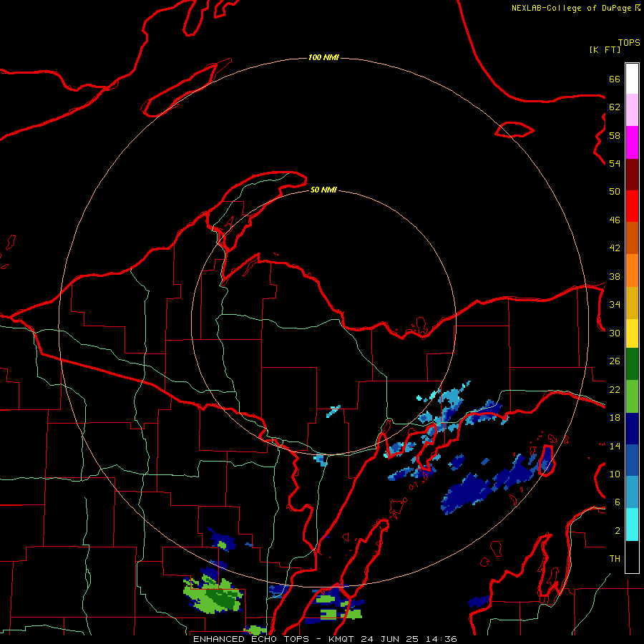Select the cyan swatch in legend
644x644 pixels.
click(x=632, y=525)
